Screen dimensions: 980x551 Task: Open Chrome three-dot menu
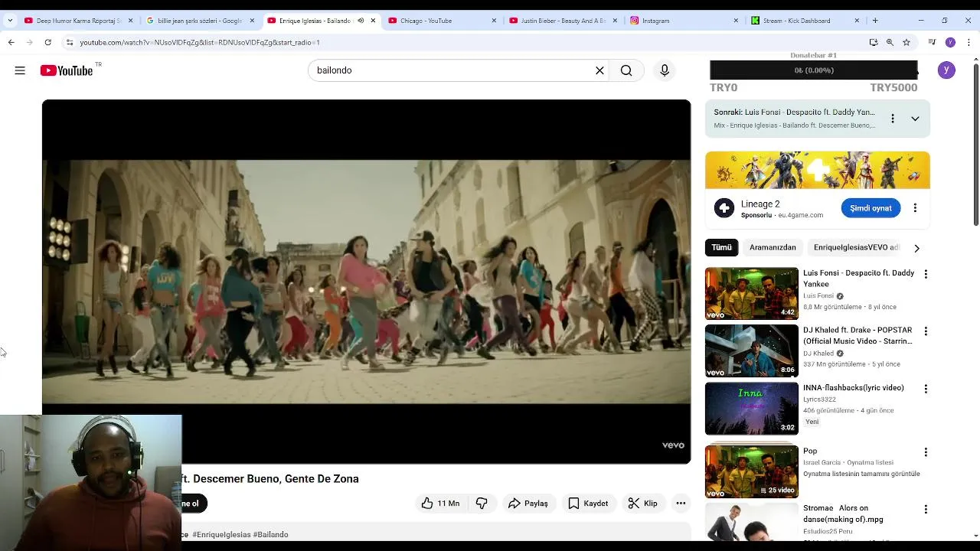click(969, 42)
